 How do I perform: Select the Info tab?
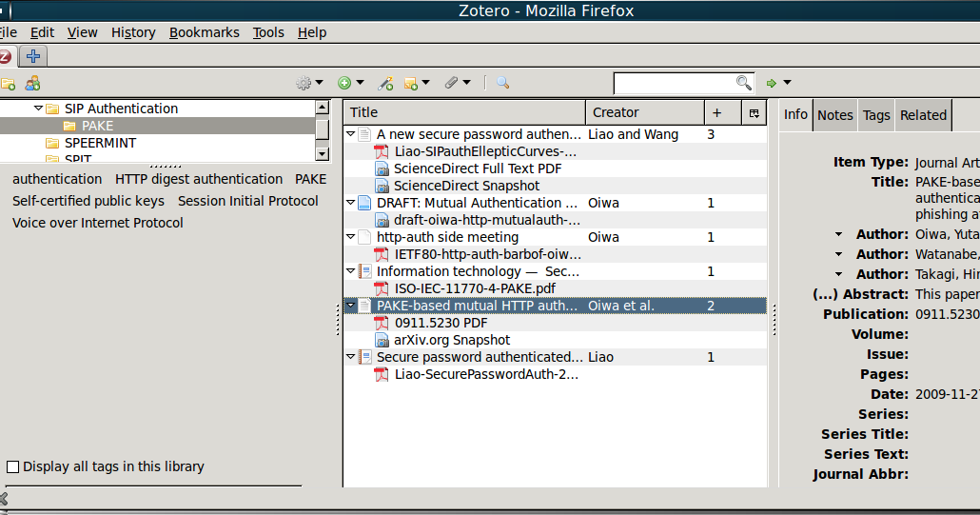coord(795,114)
